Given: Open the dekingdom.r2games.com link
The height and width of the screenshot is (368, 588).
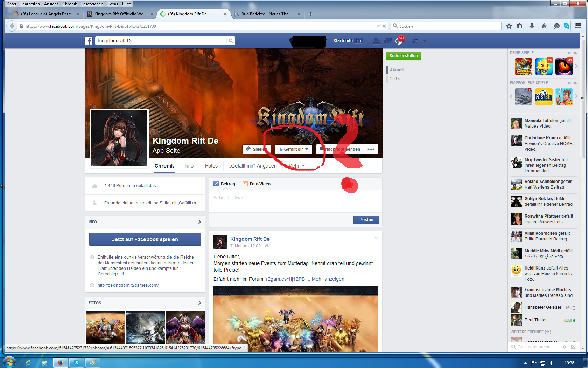Looking at the screenshot, I should 128,285.
